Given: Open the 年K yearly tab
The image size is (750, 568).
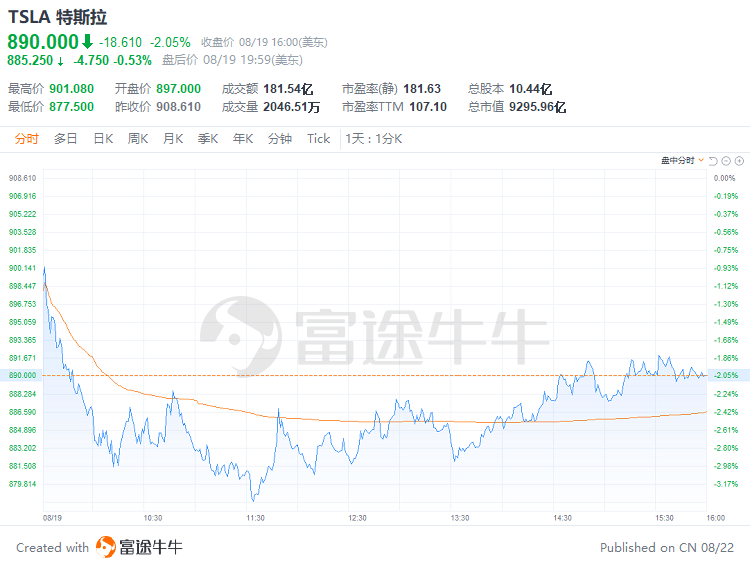Looking at the screenshot, I should point(243,139).
